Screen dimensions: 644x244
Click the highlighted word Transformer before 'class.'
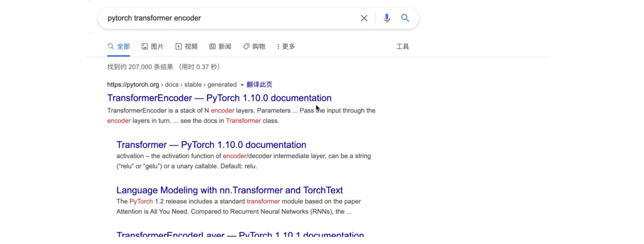[243, 121]
